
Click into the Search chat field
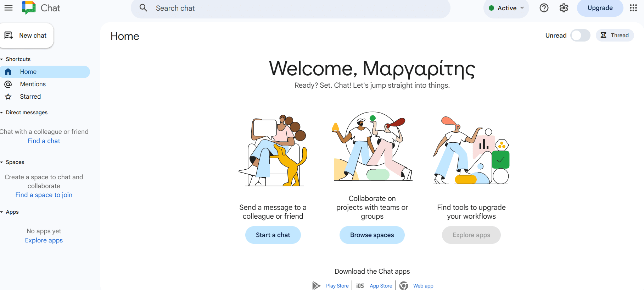point(291,8)
